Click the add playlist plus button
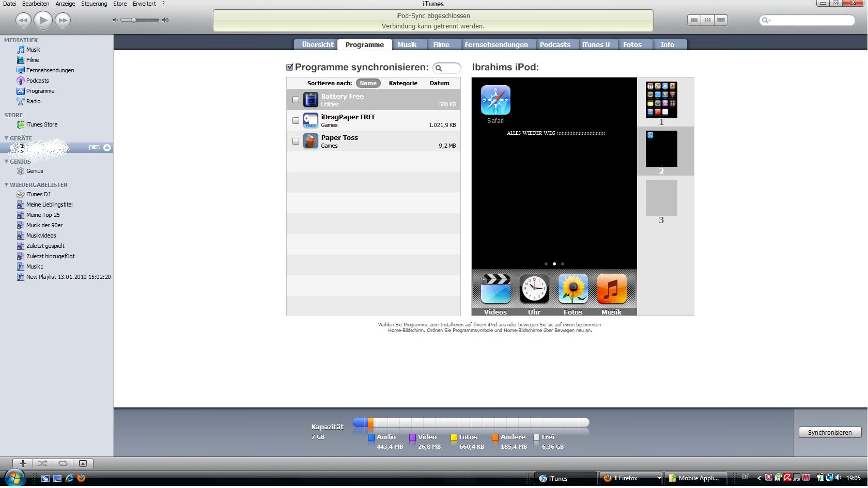This screenshot has height=488, width=868. pos(23,463)
